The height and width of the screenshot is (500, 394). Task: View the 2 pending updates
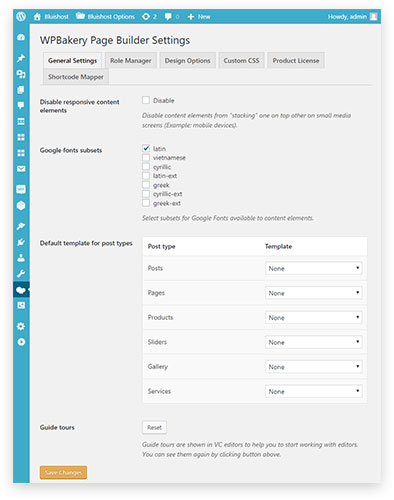[x=149, y=17]
